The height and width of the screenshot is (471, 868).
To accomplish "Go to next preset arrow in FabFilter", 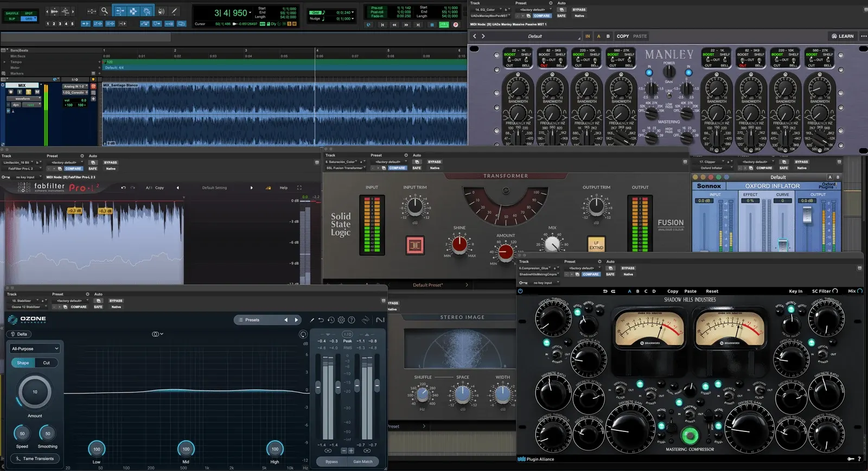I will coord(251,188).
